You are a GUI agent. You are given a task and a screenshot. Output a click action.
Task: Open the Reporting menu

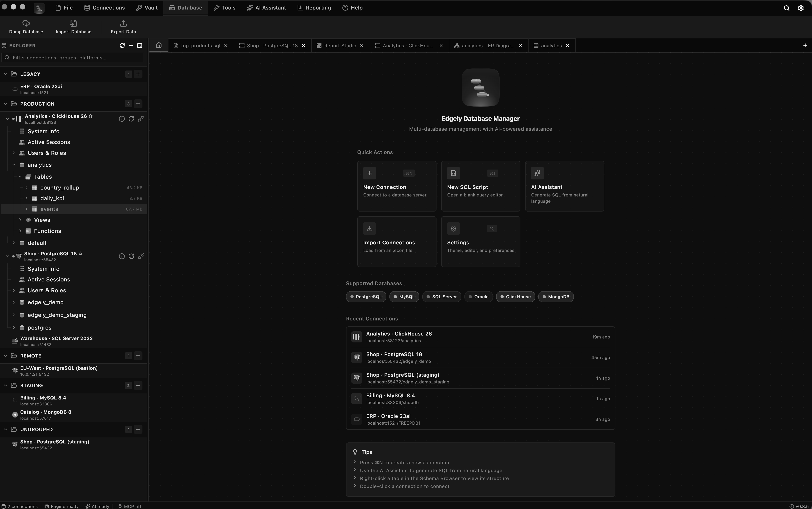point(314,8)
